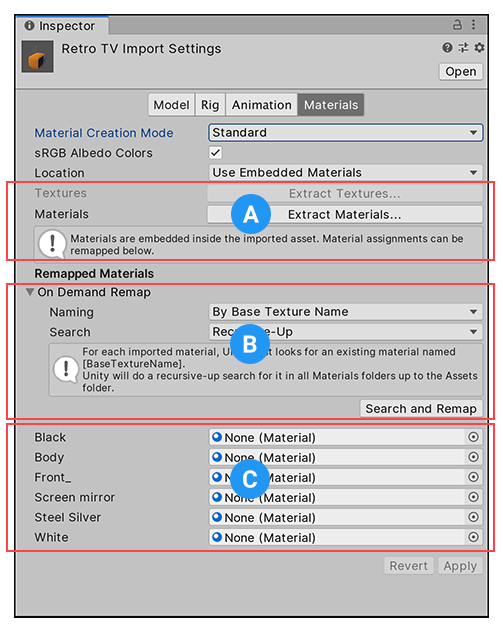Click the object picker for Screen mirror
This screenshot has width=503, height=632.
coord(474,497)
